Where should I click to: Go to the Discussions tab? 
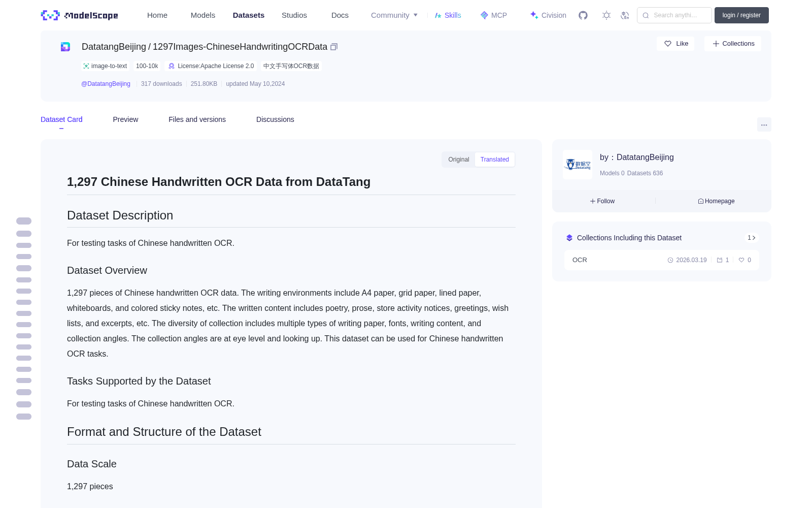(275, 119)
